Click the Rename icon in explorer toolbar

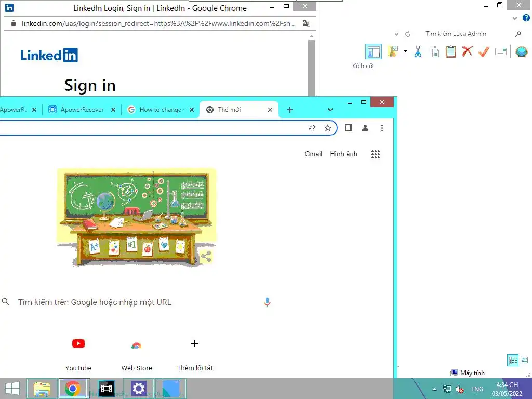point(500,51)
